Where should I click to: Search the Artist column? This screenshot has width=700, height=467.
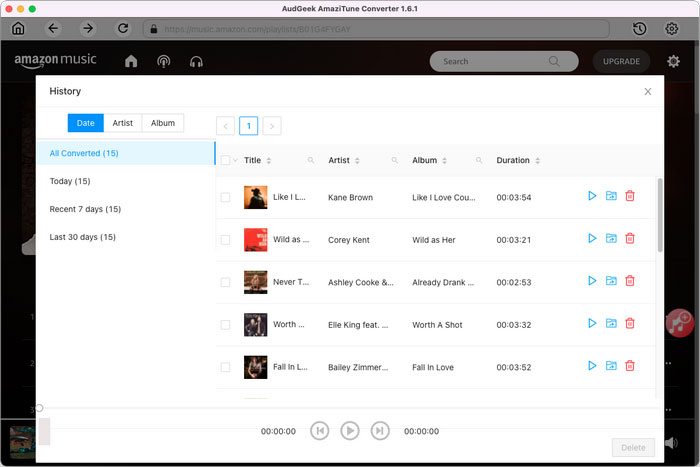pos(395,160)
